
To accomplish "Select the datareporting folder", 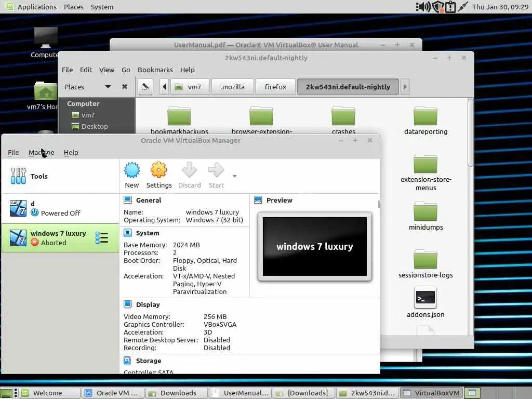I will 425,121.
